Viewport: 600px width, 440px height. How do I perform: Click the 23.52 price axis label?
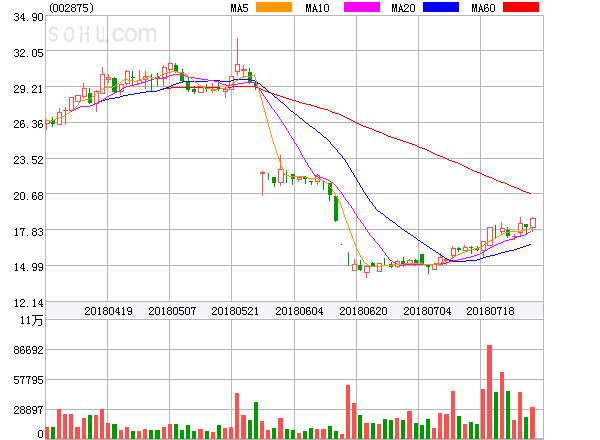[x=28, y=160]
